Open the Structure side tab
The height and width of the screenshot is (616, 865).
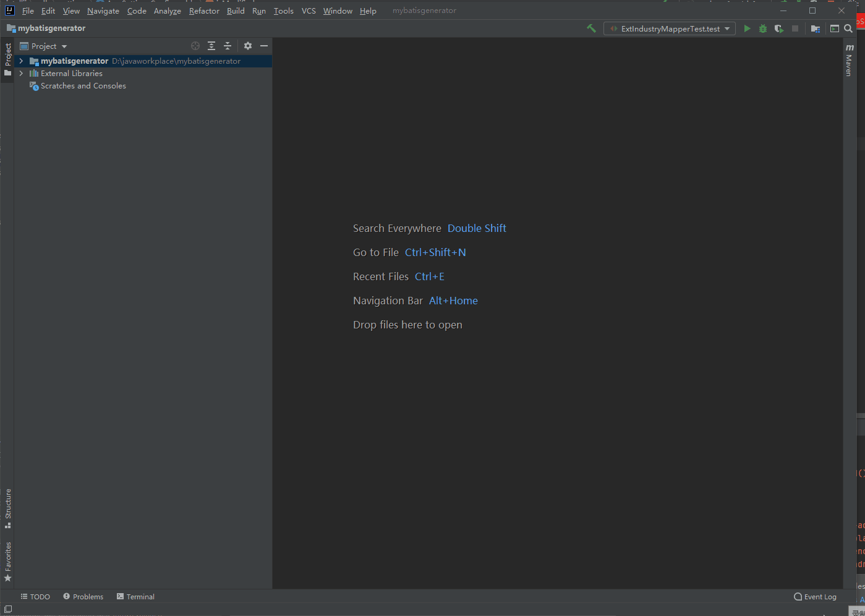pos(7,508)
